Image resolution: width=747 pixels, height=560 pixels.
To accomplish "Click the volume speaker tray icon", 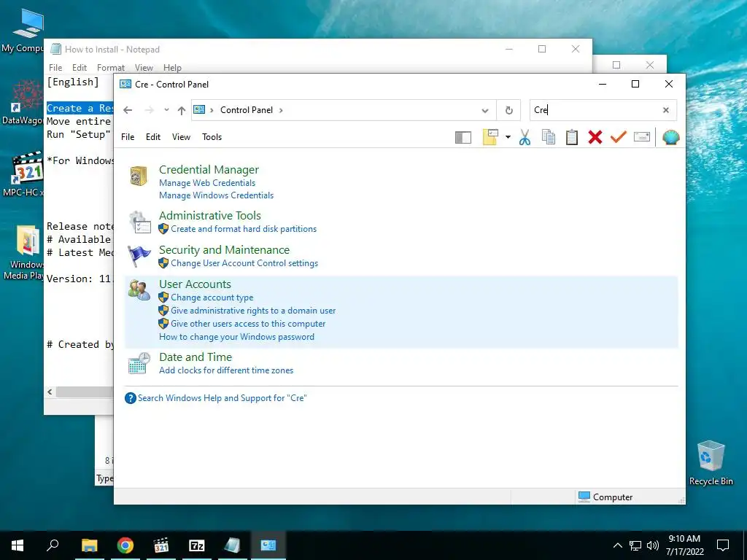I will click(653, 545).
